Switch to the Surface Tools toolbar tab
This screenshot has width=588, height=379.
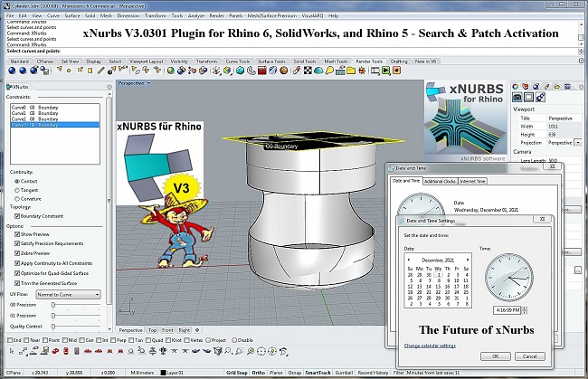point(271,62)
